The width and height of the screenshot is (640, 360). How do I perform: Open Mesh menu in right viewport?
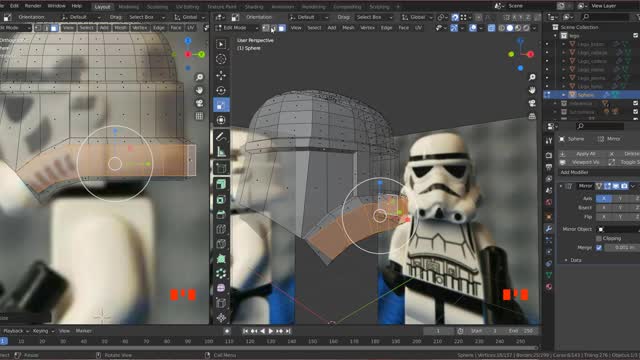coord(348,28)
